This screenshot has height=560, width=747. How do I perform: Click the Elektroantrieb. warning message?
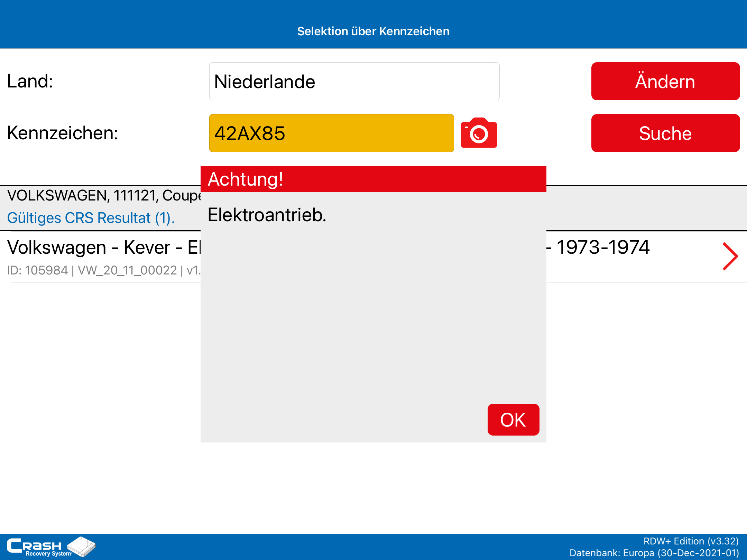pos(267,215)
